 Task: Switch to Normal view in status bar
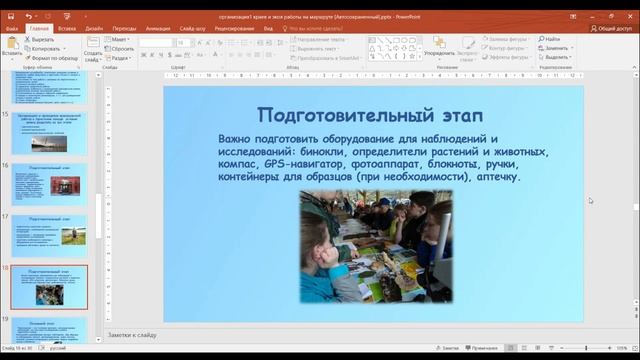click(x=510, y=348)
